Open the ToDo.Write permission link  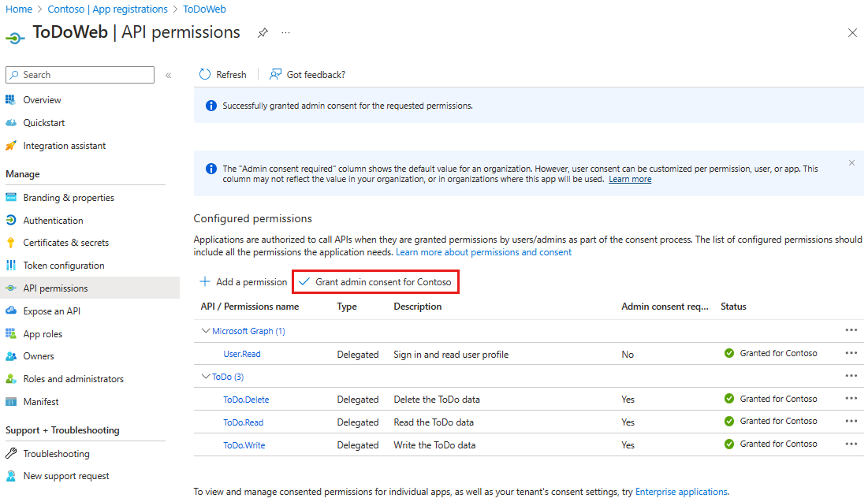pyautogui.click(x=244, y=444)
